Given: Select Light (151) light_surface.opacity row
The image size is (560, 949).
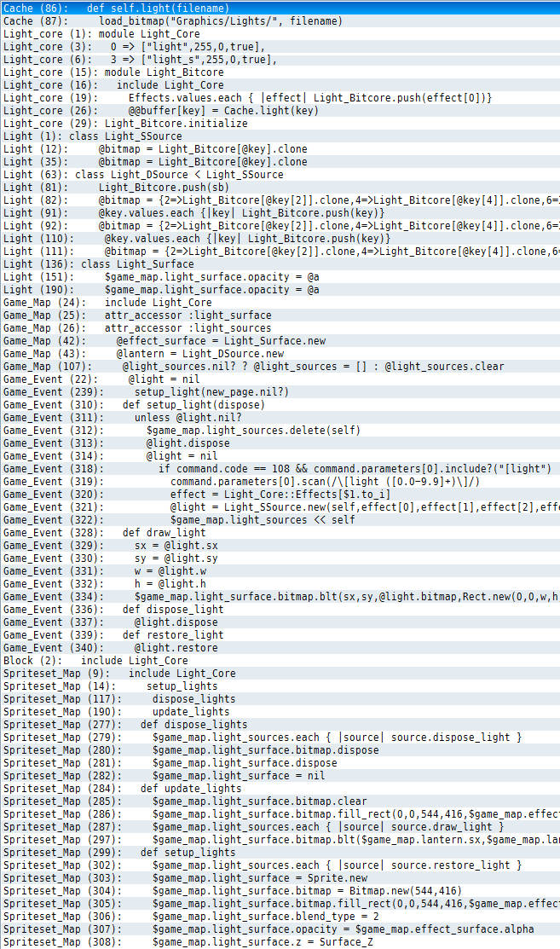Looking at the screenshot, I should point(280,277).
